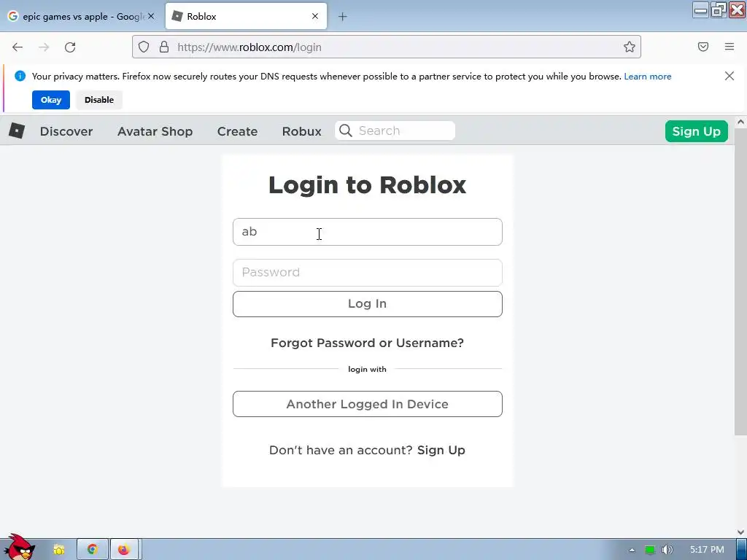Click the Login to Roblox heading

368,184
